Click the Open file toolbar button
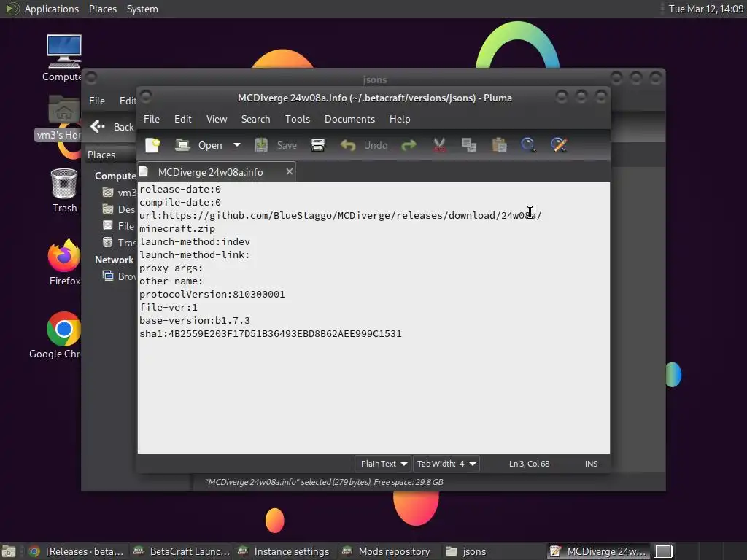The height and width of the screenshot is (560, 747). (199, 145)
